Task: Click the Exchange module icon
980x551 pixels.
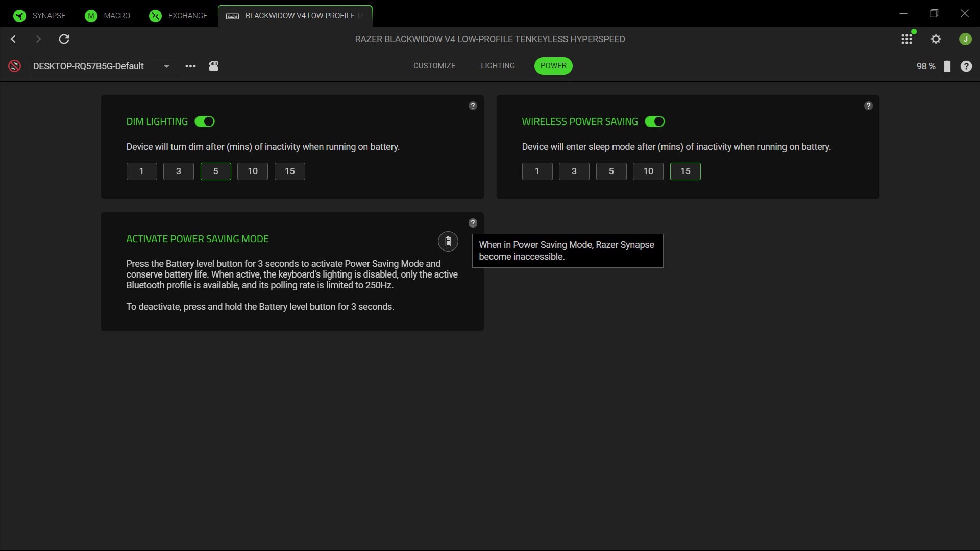Action: (155, 16)
